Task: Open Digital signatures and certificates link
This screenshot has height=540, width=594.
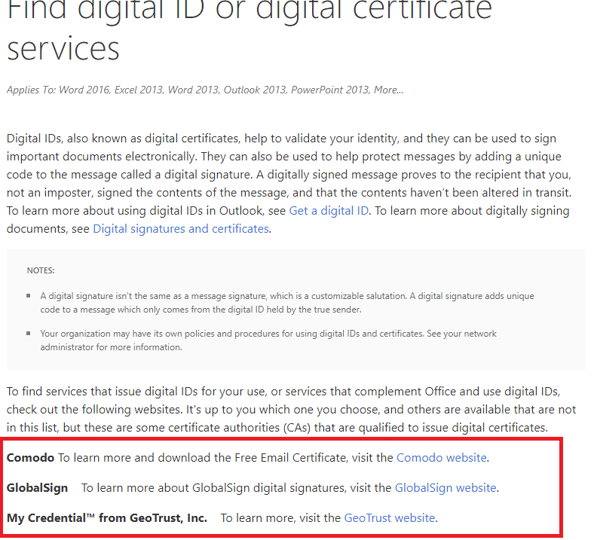Action: [x=181, y=229]
